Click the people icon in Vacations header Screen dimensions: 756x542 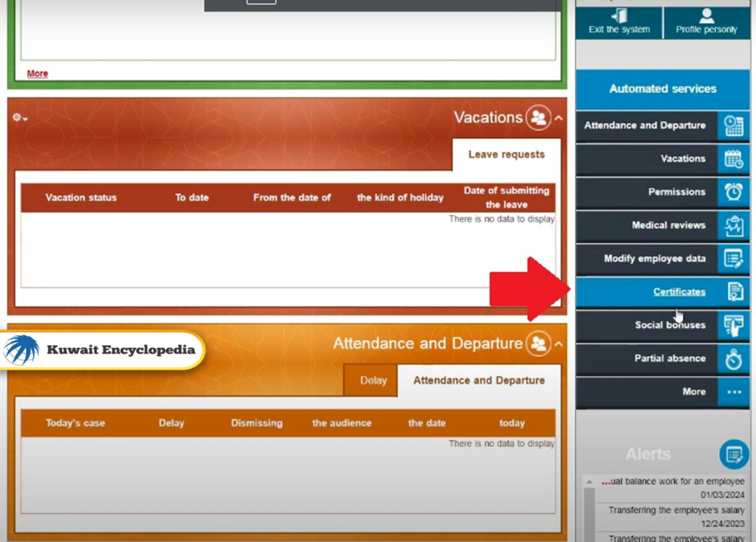tap(538, 118)
